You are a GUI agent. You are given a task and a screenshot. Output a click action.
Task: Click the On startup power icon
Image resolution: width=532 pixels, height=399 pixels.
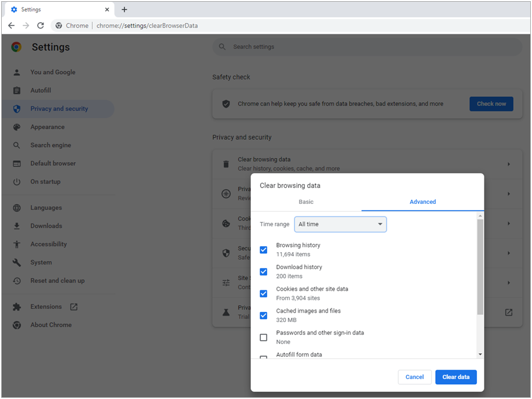pos(16,182)
